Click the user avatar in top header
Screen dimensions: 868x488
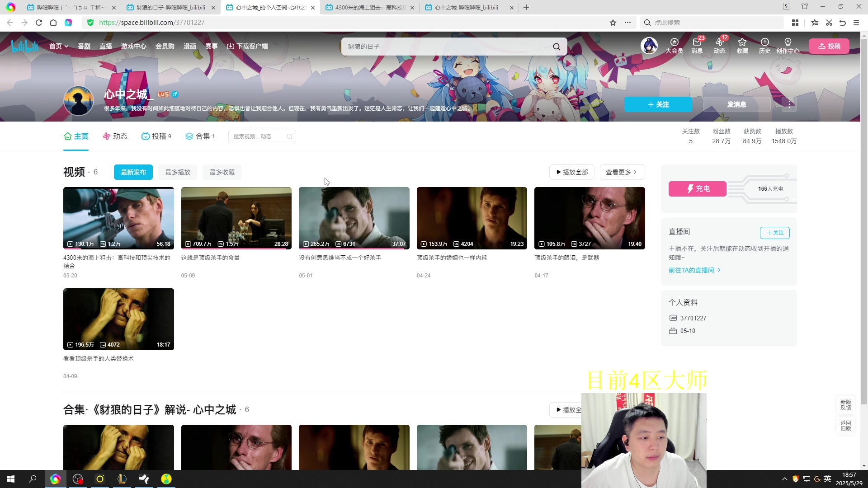point(649,46)
